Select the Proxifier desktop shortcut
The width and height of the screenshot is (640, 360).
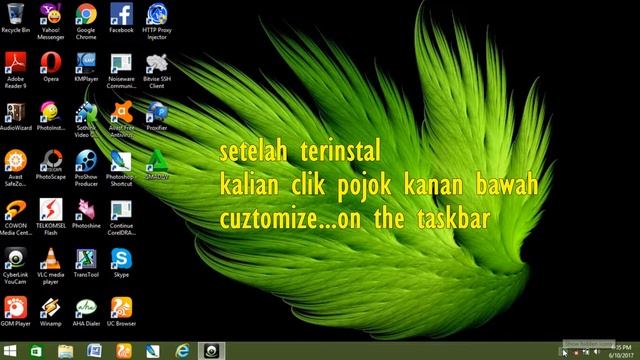157,116
